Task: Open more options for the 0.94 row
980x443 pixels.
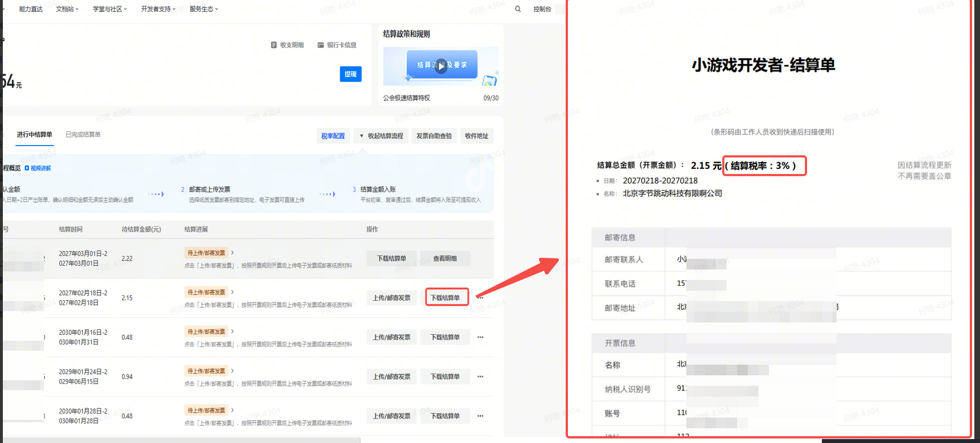Action: pos(480,377)
